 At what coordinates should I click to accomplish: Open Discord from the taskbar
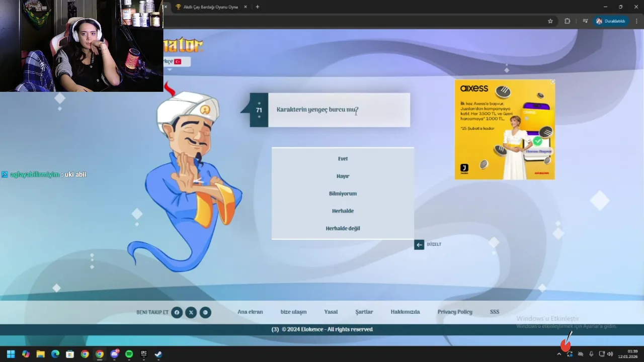coord(114,354)
